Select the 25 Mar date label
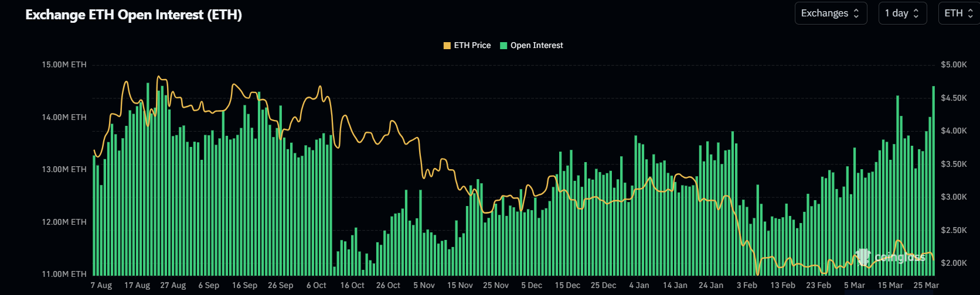Image resolution: width=980 pixels, height=295 pixels. coord(926,286)
